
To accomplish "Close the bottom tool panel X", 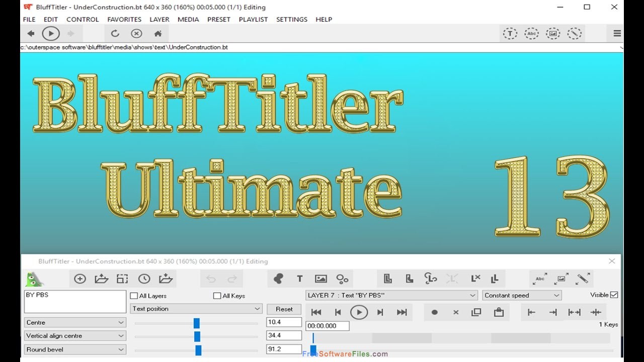I will (612, 261).
